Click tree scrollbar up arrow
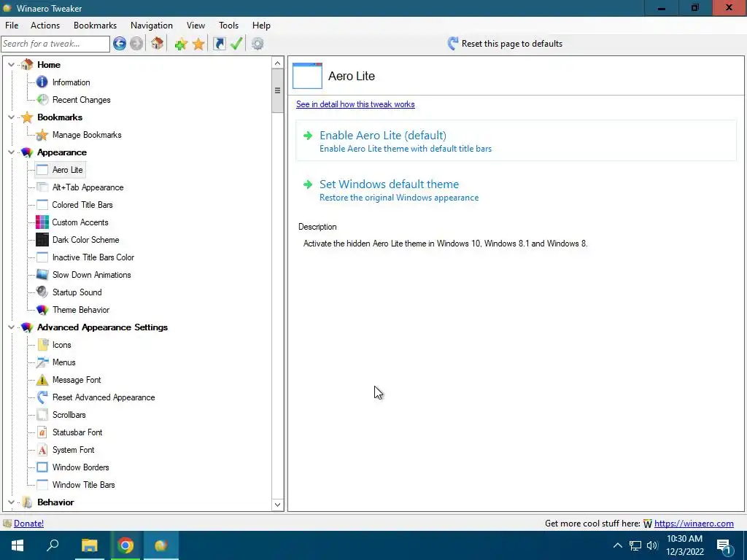Viewport: 747px width, 560px height. 278,63
